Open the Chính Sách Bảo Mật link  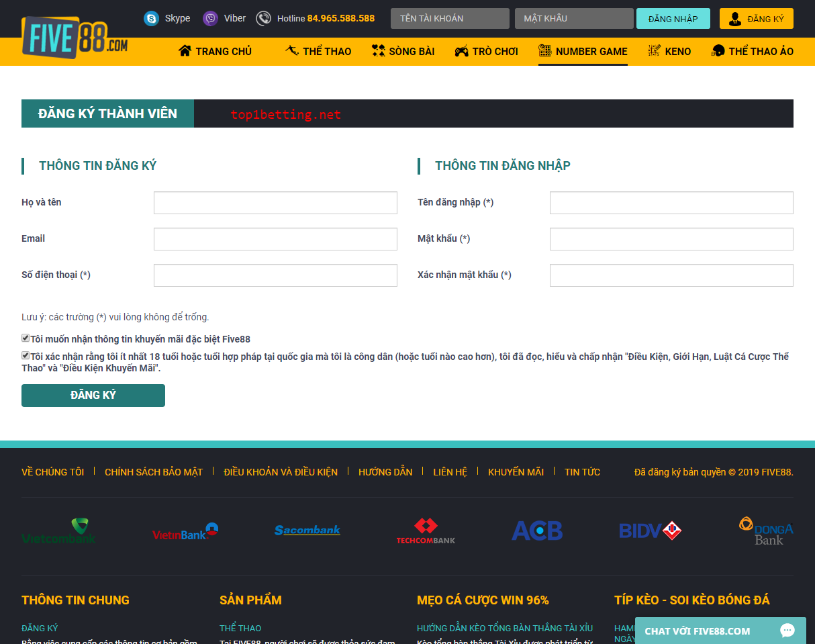154,472
